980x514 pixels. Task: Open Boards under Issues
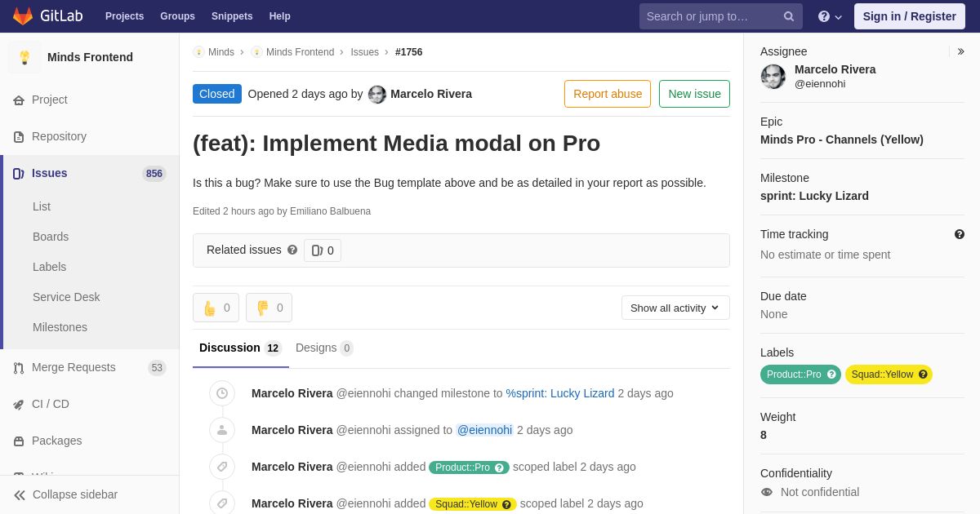pyautogui.click(x=51, y=237)
